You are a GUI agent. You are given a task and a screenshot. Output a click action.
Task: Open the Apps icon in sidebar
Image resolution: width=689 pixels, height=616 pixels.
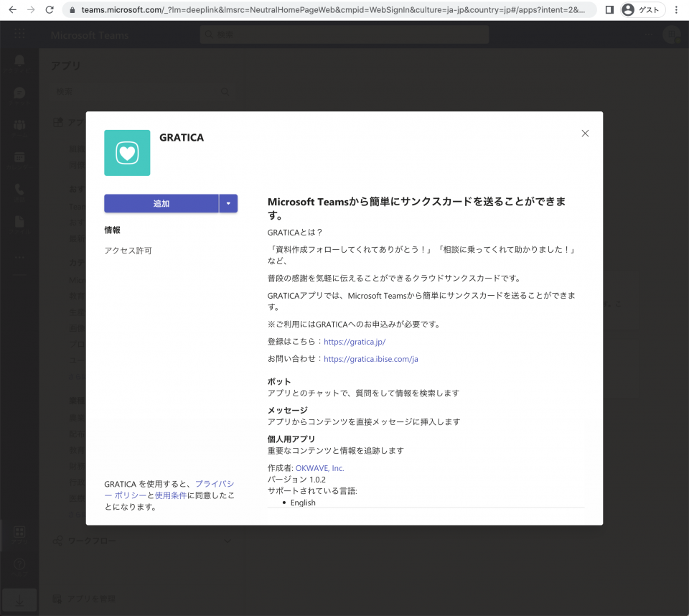tap(19, 535)
